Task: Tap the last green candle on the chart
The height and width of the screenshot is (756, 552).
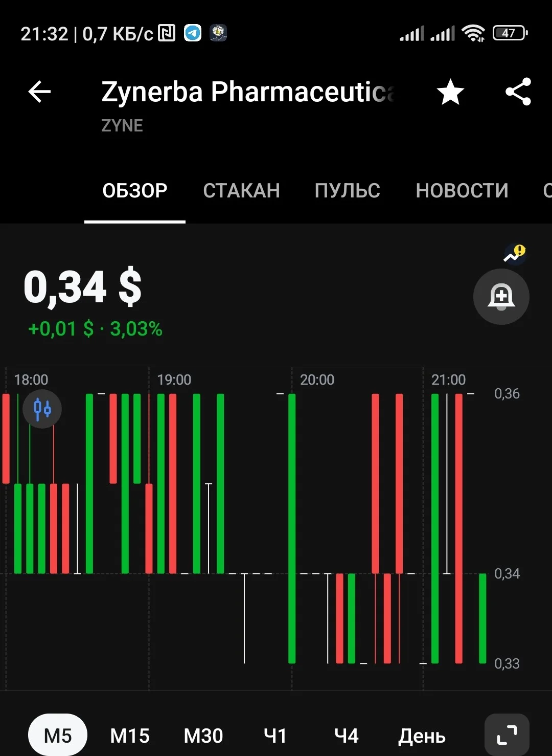Action: pos(482,618)
